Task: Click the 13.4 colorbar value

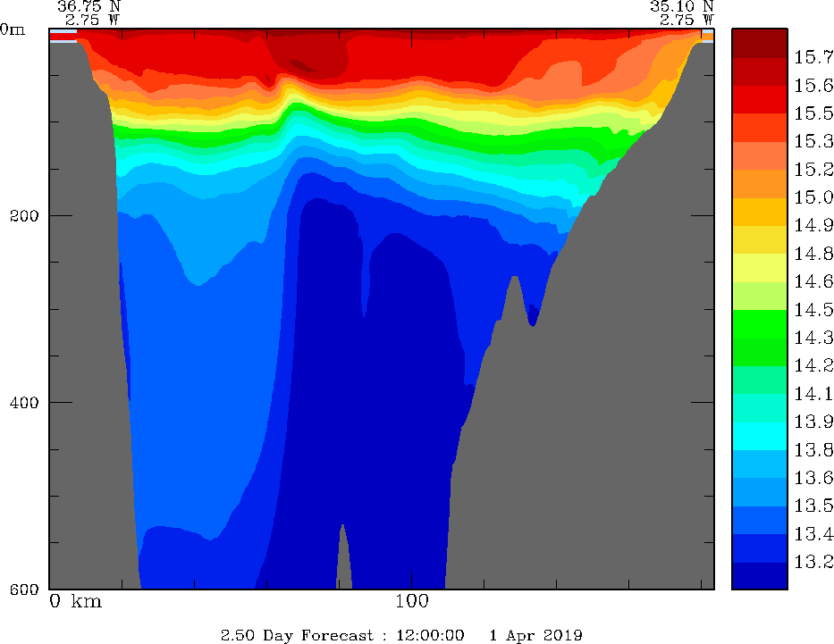Action: click(813, 534)
